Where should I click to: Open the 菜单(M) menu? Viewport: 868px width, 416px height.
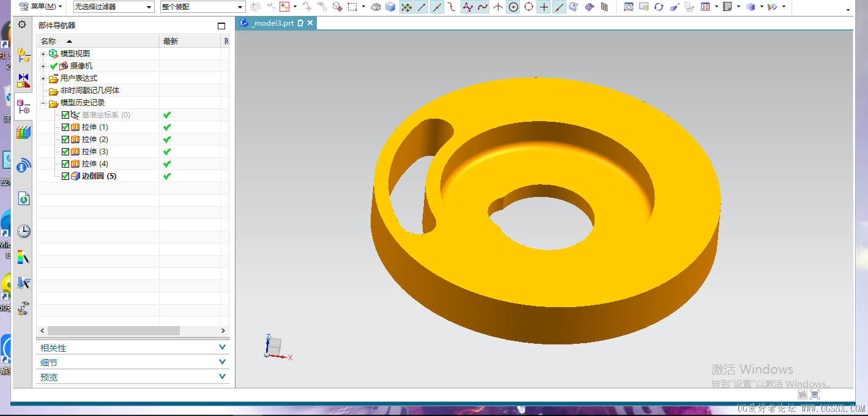click(41, 7)
